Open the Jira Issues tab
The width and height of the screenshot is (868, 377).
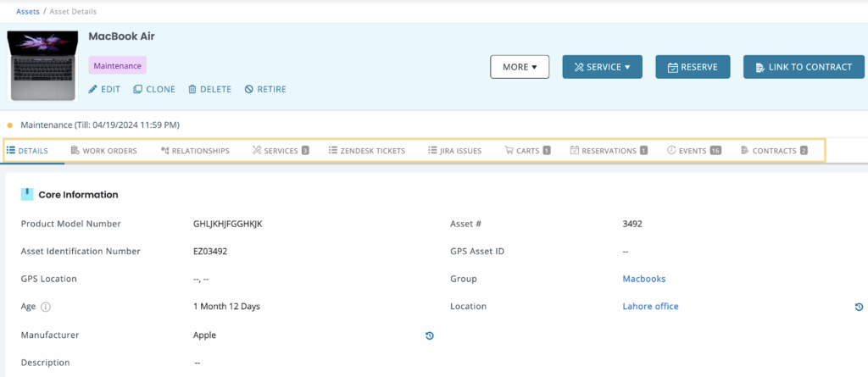(x=454, y=151)
